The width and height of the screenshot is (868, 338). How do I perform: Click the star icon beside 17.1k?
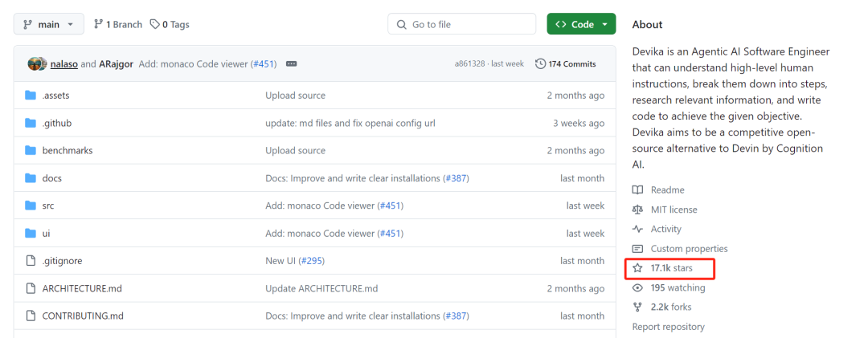point(637,268)
